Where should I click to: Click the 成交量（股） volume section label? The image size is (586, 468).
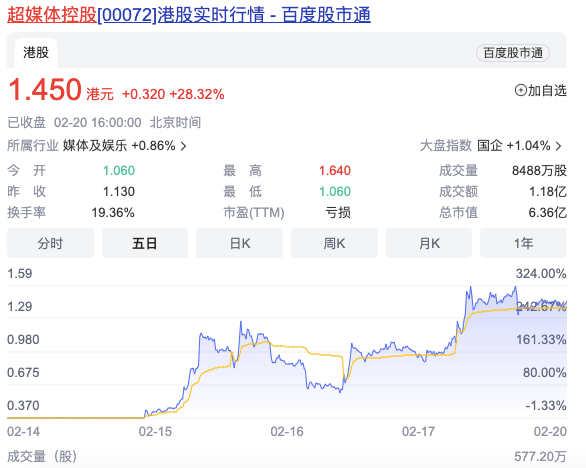(x=42, y=456)
